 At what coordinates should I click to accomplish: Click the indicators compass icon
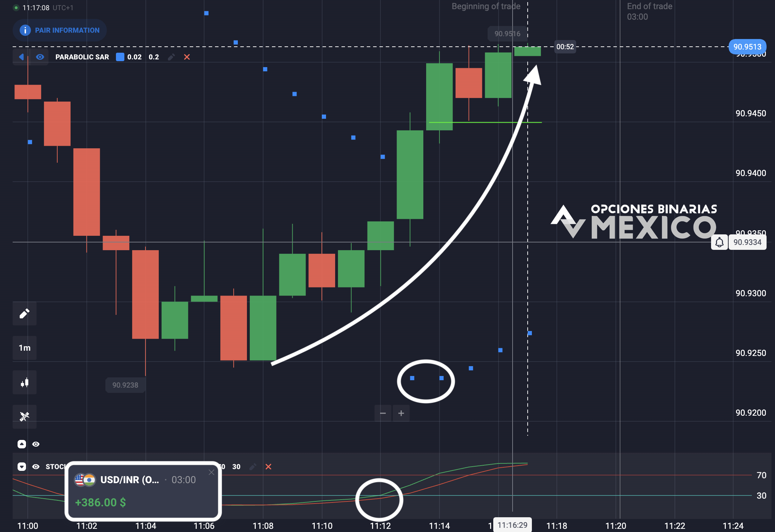coord(24,416)
